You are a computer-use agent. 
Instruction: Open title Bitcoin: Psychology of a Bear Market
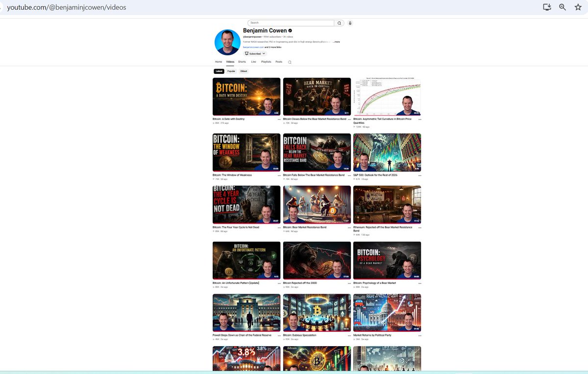pos(375,283)
